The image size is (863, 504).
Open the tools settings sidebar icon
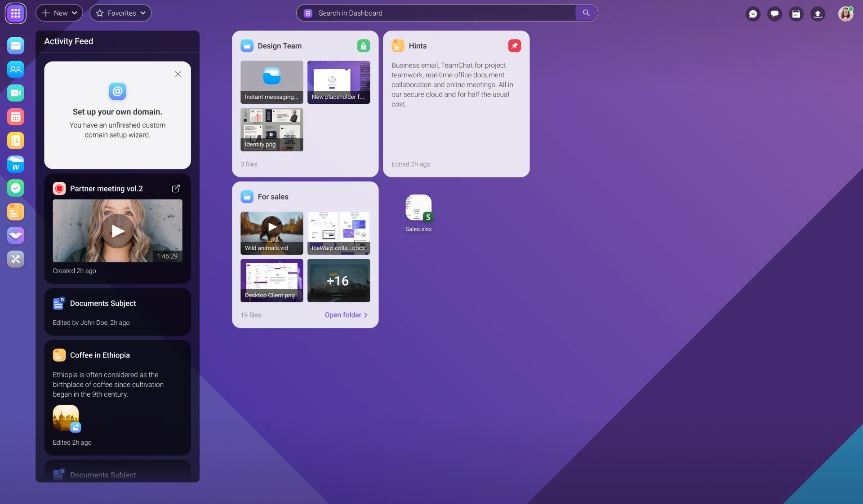15,259
